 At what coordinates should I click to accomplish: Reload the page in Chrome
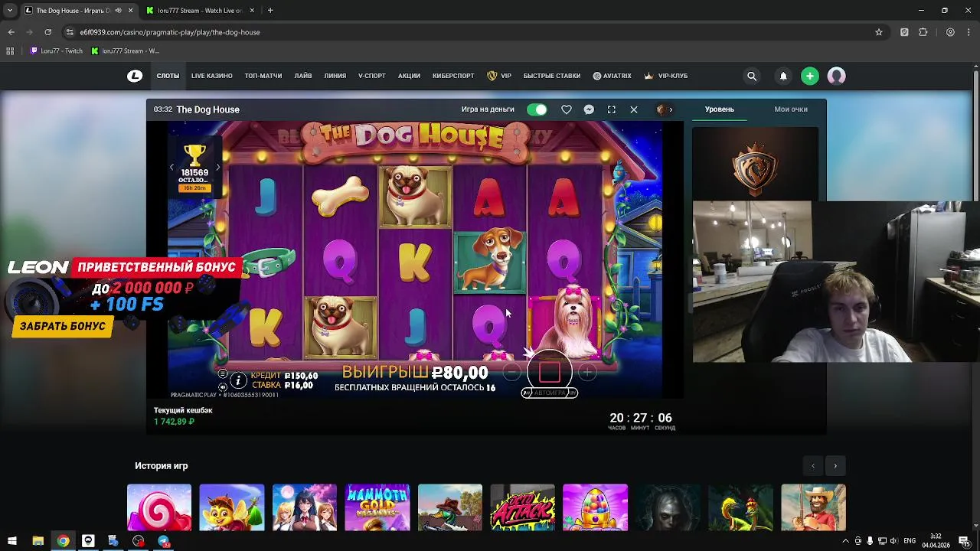(47, 32)
